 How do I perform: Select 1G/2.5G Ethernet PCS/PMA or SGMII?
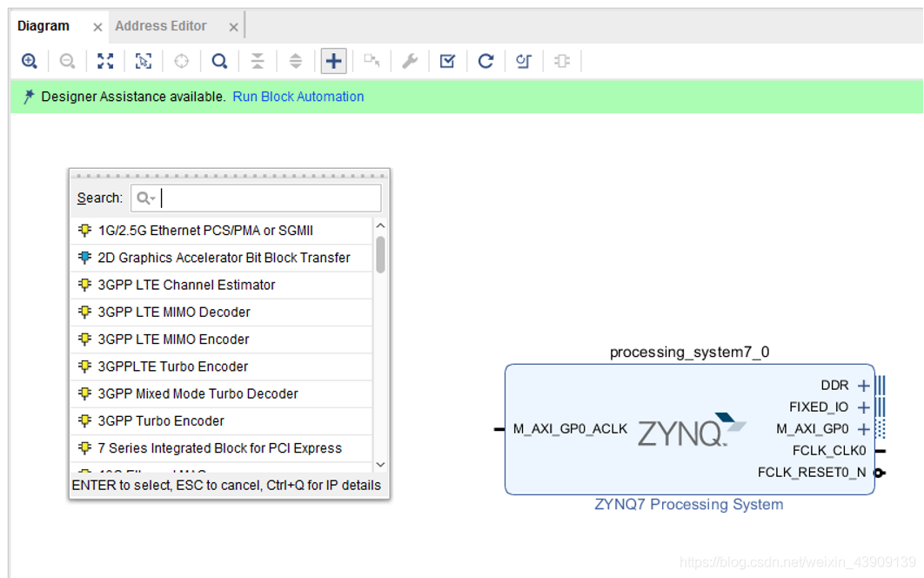pos(222,231)
